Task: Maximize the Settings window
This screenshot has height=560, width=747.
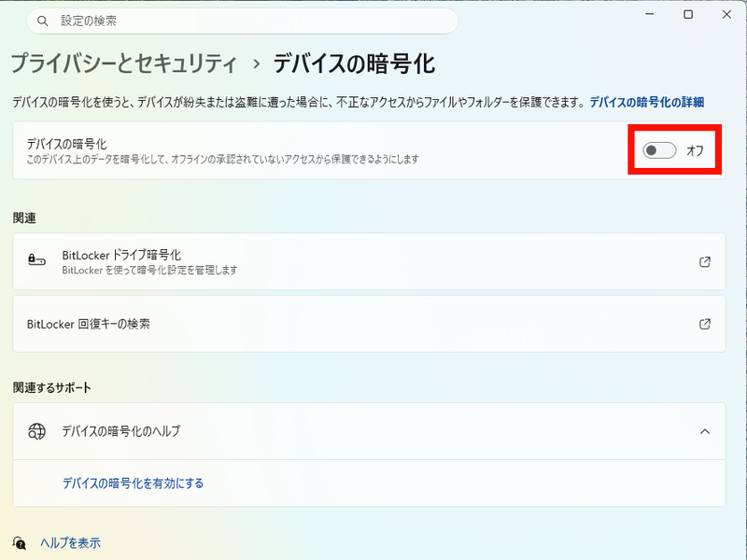Action: [x=688, y=14]
